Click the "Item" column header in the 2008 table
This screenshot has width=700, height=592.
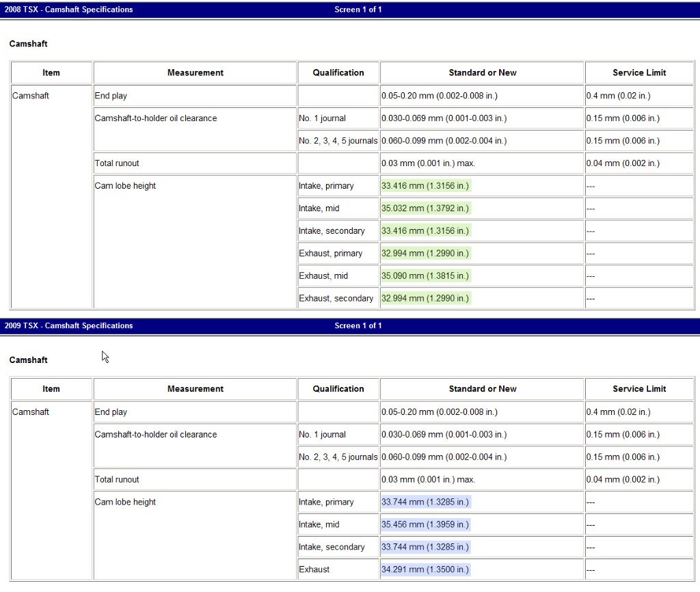(x=51, y=72)
